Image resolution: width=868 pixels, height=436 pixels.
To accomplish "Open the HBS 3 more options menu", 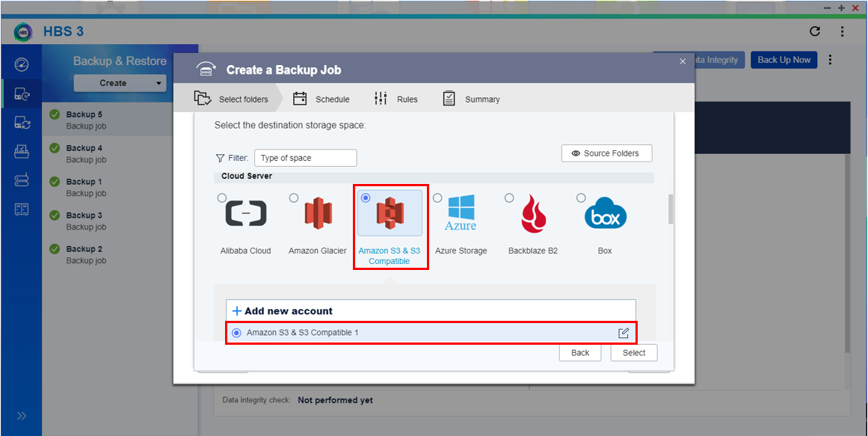I will click(x=843, y=31).
